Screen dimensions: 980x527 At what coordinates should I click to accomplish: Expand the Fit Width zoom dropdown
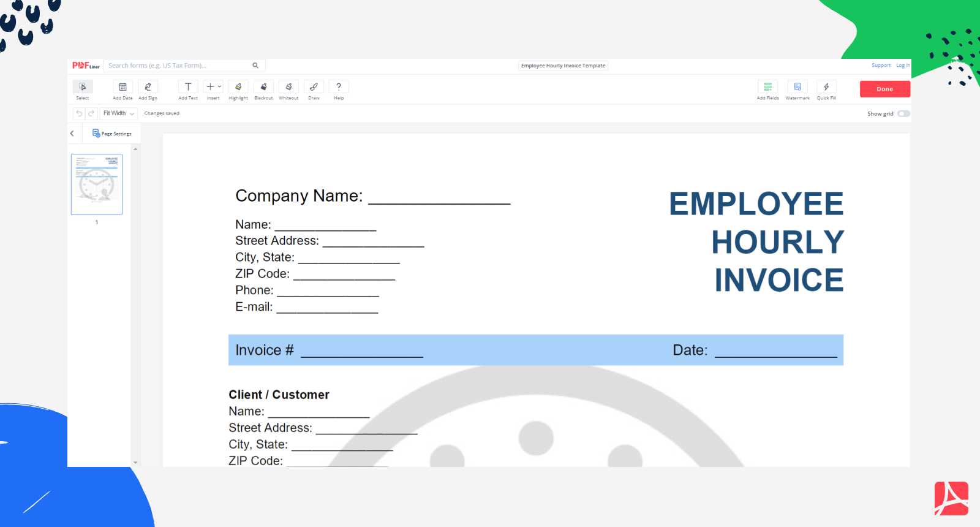(119, 113)
